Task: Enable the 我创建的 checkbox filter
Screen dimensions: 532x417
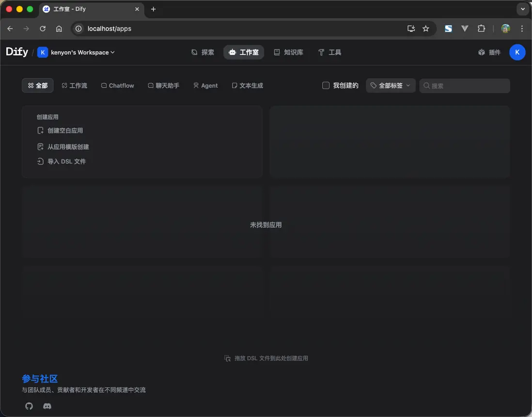Action: tap(326, 85)
